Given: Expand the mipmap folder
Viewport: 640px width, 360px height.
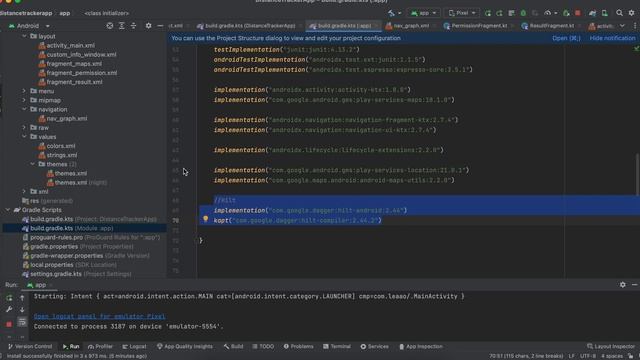Looking at the screenshot, I should [x=24, y=100].
